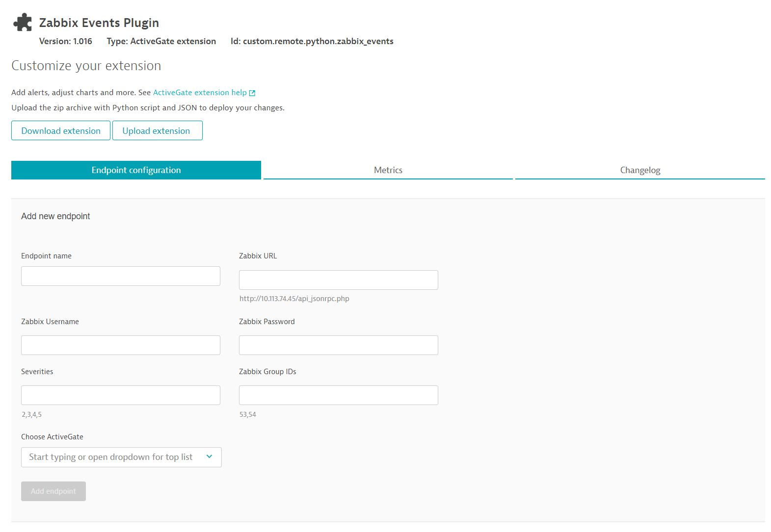This screenshot has height=532, width=771.
Task: Open the Changelog tab
Action: 640,170
